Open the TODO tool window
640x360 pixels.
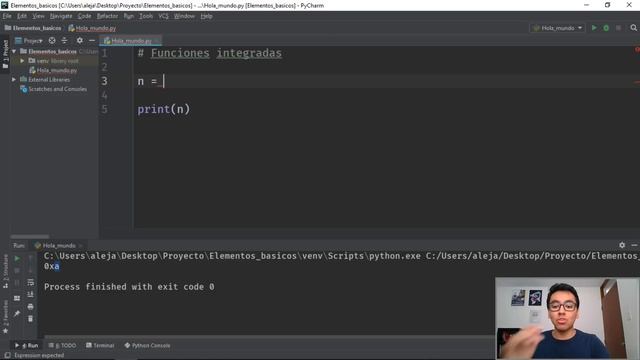click(x=62, y=345)
